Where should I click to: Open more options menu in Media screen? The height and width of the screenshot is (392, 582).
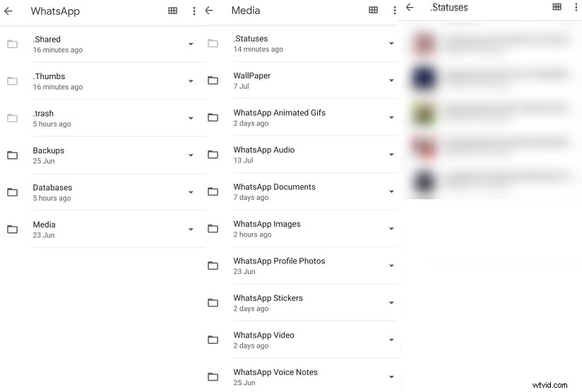coord(395,11)
